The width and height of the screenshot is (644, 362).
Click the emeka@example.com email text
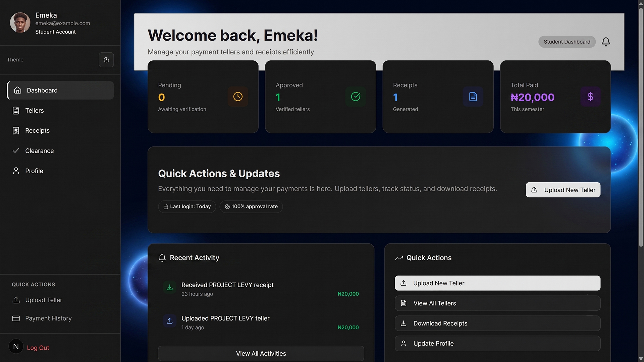63,23
